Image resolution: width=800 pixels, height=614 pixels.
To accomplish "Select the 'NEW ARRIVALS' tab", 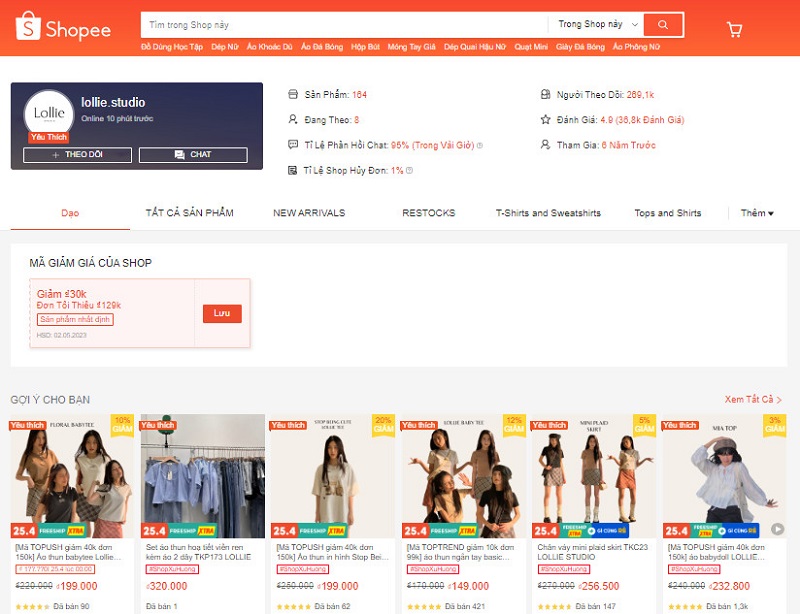I will click(309, 213).
